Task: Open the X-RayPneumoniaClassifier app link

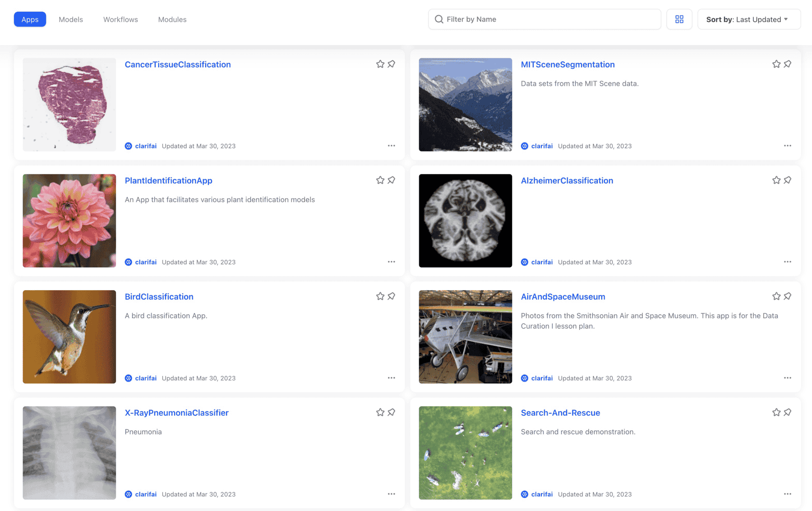Action: (x=176, y=413)
